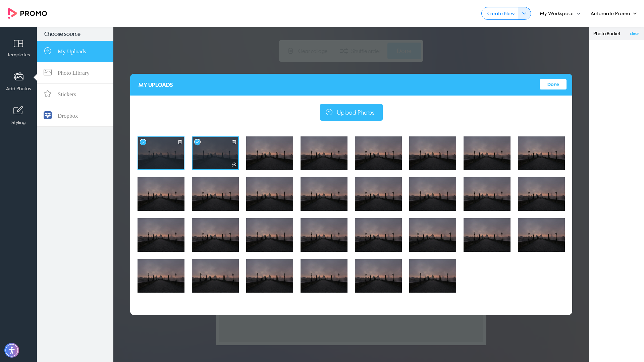Open the Add Photos sidebar panel
Image resolution: width=644 pixels, height=362 pixels.
click(x=18, y=81)
